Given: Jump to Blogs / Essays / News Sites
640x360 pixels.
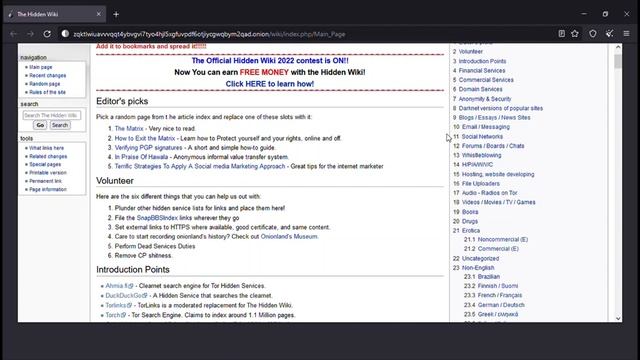Looking at the screenshot, I should [495, 118].
